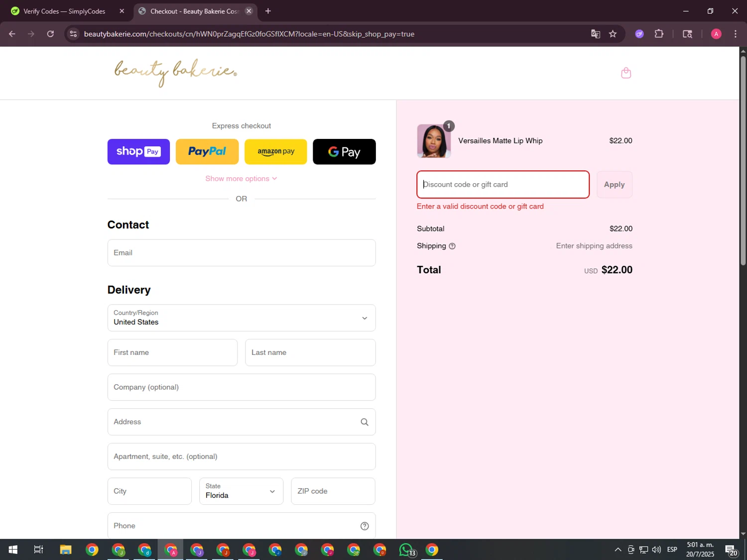The image size is (747, 560).
Task: Click the Apartment, suite field
Action: click(242, 456)
